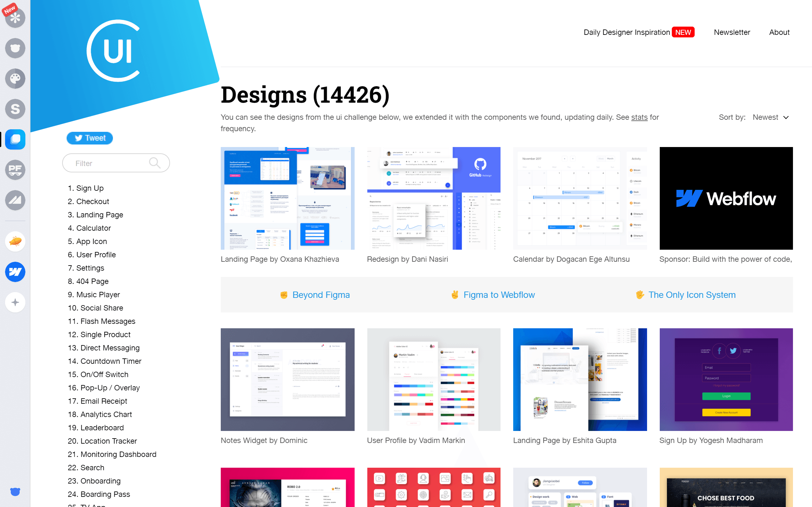812x507 pixels.
Task: Click the Landing Page by Eshita Gupta thumbnail
Action: (579, 379)
